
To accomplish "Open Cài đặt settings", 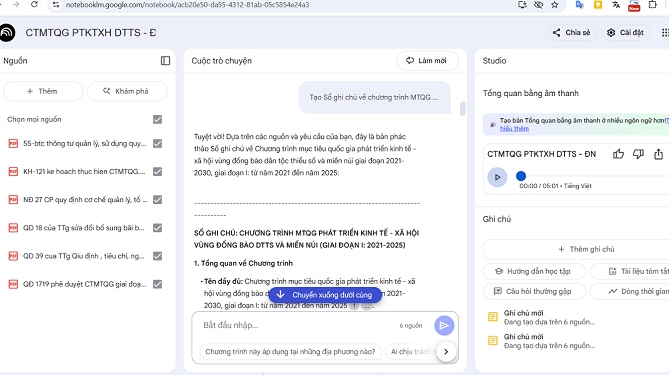I will (626, 32).
